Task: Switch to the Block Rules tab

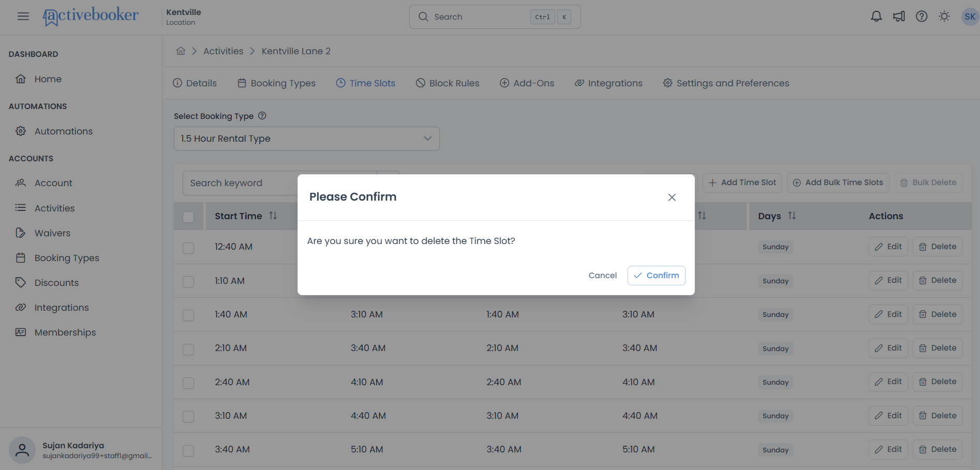Action: [448, 83]
